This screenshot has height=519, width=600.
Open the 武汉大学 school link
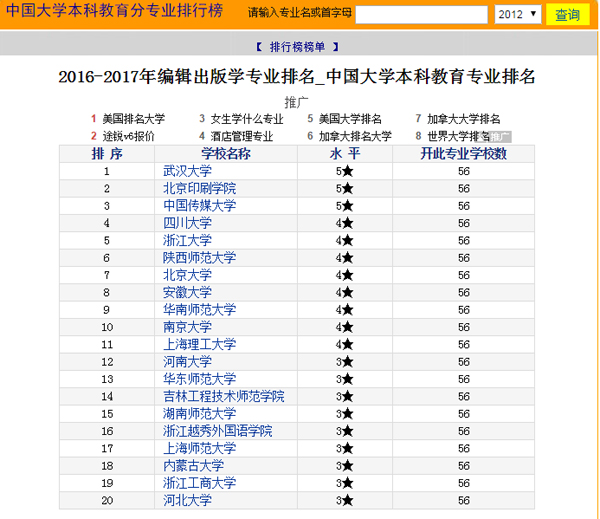point(187,171)
